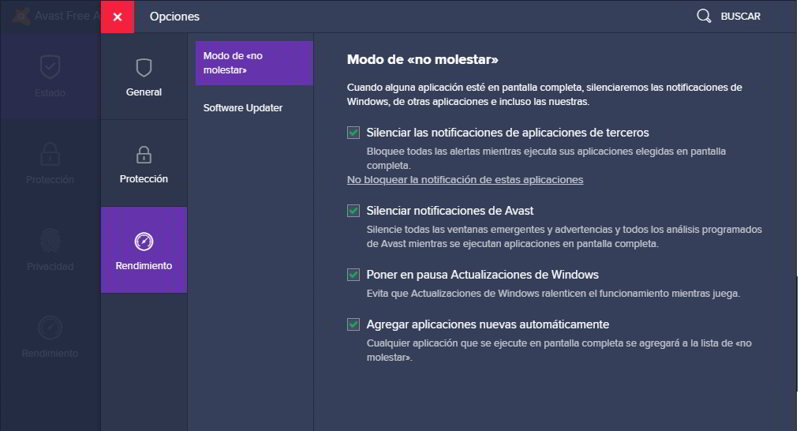The image size is (800, 431).
Task: Click the Opciones title text
Action: pos(174,17)
